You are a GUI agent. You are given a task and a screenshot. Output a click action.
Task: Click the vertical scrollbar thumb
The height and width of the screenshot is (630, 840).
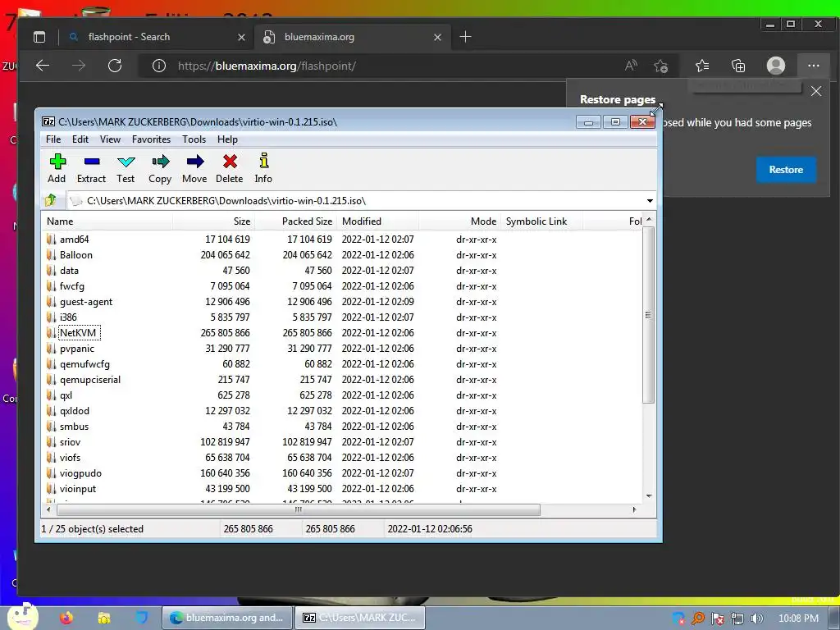[648, 314]
